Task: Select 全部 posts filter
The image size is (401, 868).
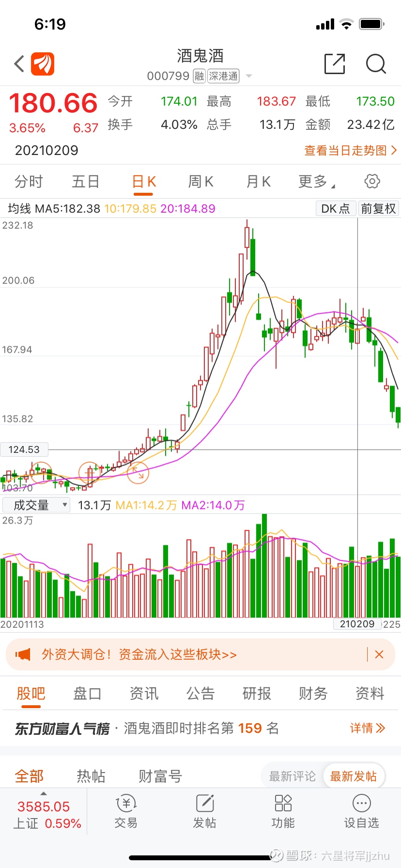Action: click(x=29, y=776)
